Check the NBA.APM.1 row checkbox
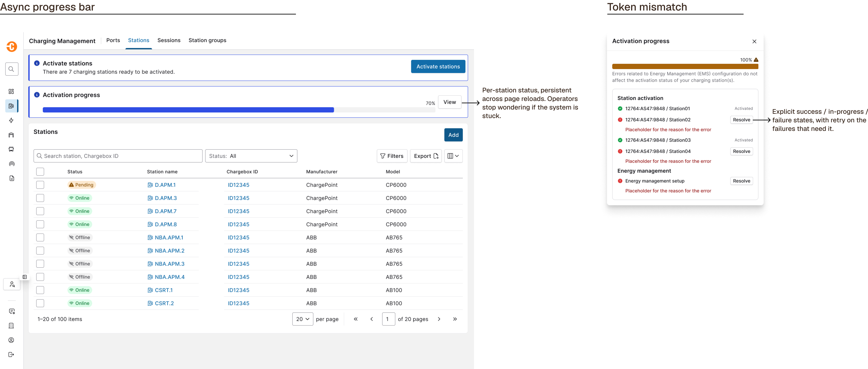868x369 pixels. 40,237
